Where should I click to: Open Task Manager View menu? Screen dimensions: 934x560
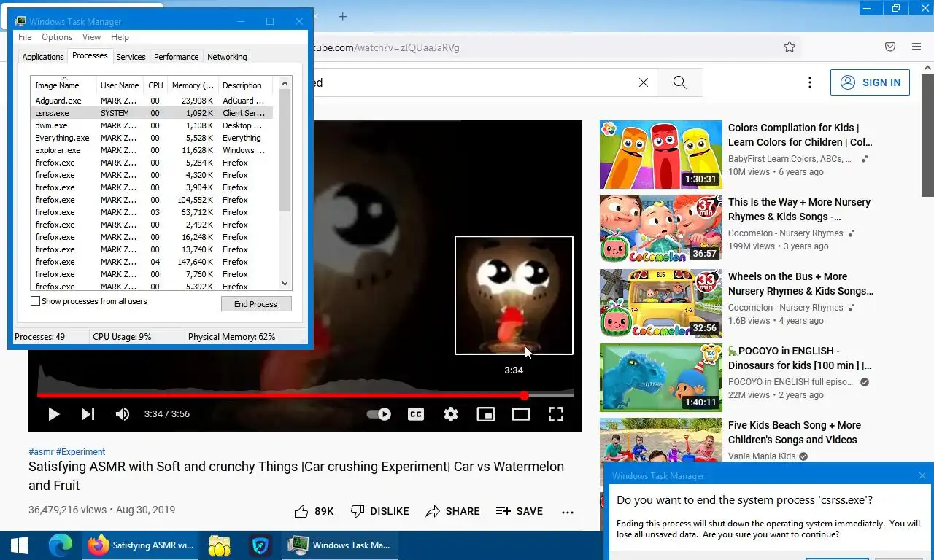pyautogui.click(x=91, y=37)
